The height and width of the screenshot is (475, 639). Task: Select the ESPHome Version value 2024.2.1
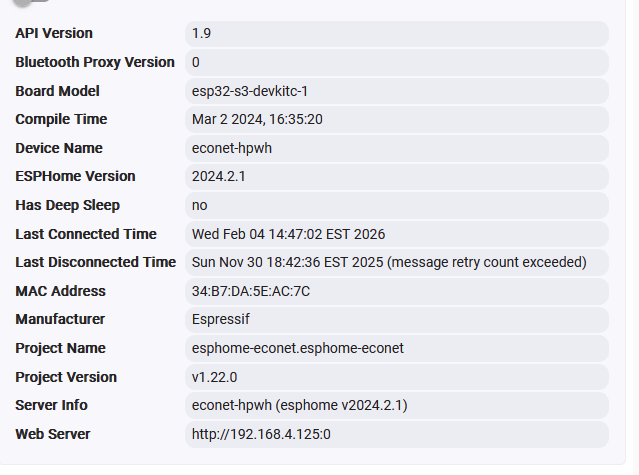219,176
